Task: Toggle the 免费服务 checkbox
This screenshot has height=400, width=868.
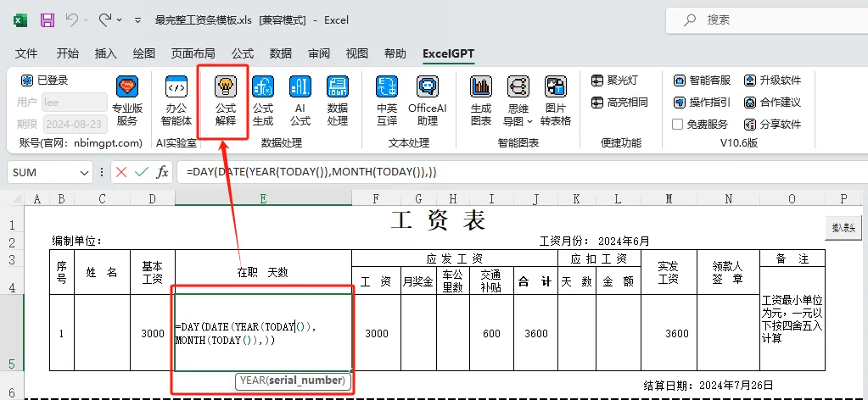Action: (678, 125)
